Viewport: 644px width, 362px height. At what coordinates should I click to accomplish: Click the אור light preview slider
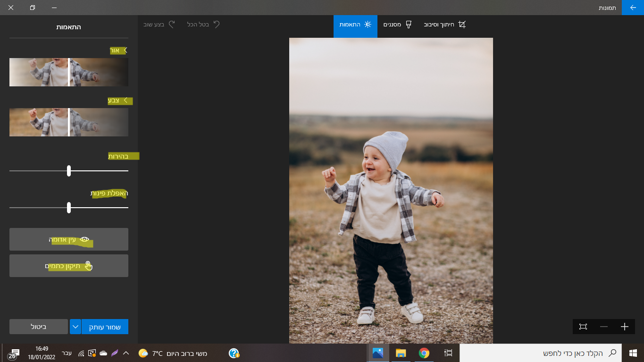pyautogui.click(x=69, y=72)
